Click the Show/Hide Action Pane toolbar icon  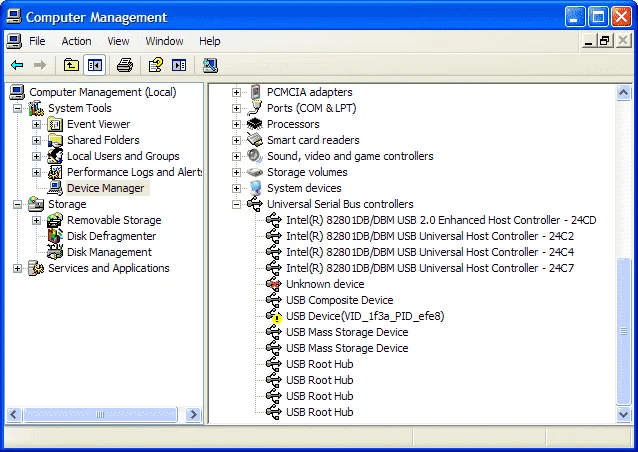pyautogui.click(x=179, y=65)
